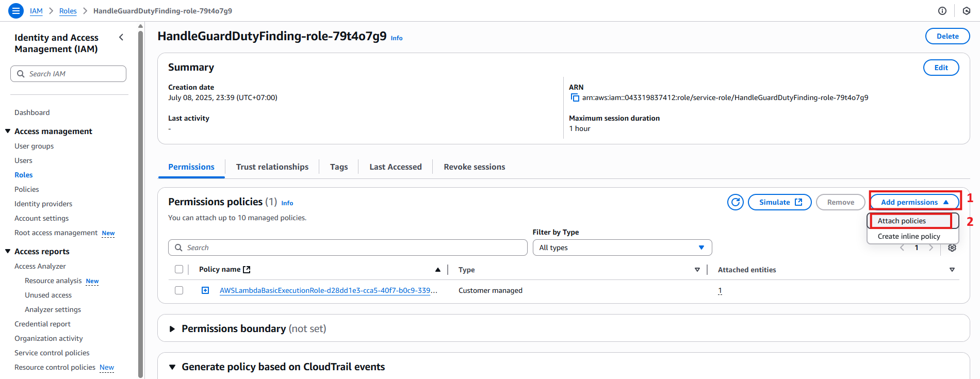Grab the sidebar vertical scrollbar
980x379 pixels.
tap(140, 204)
